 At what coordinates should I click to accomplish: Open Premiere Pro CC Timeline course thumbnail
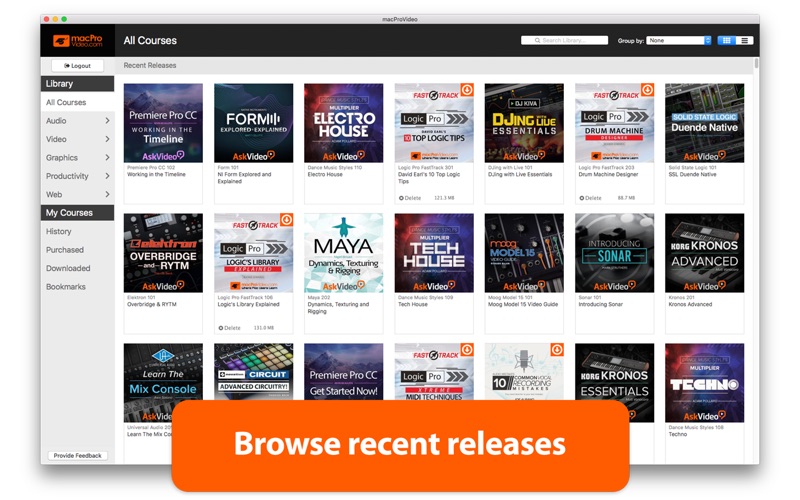coord(163,123)
